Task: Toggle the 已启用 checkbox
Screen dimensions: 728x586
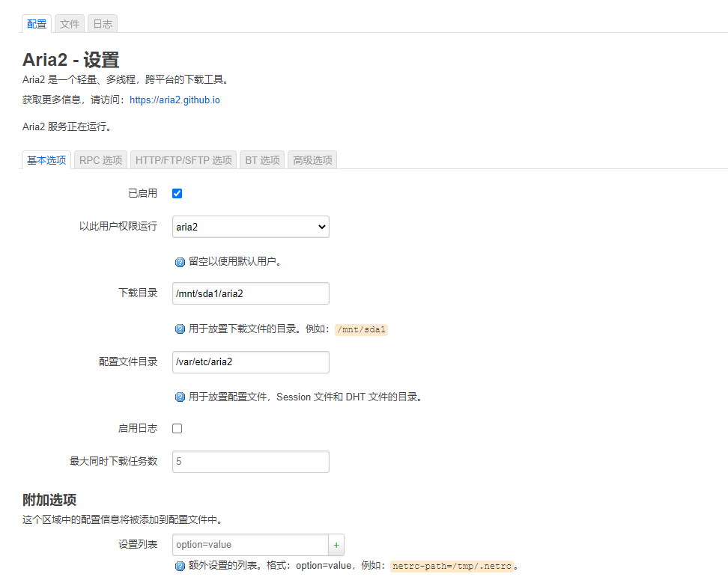Action: point(177,194)
